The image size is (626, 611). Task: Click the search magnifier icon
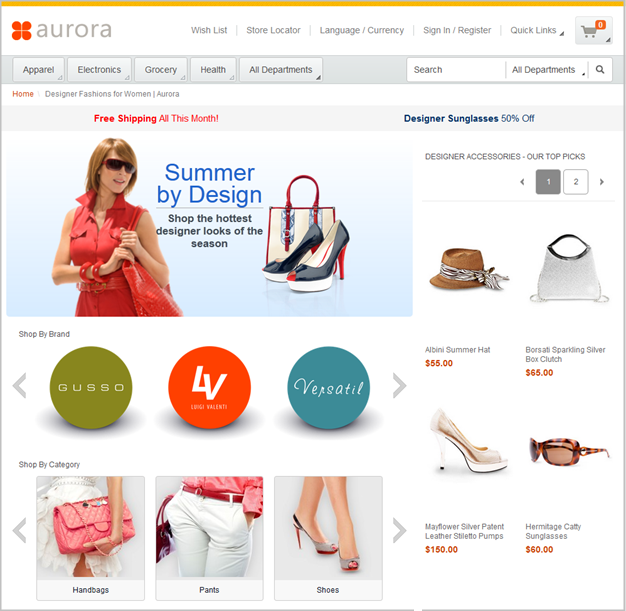click(600, 69)
